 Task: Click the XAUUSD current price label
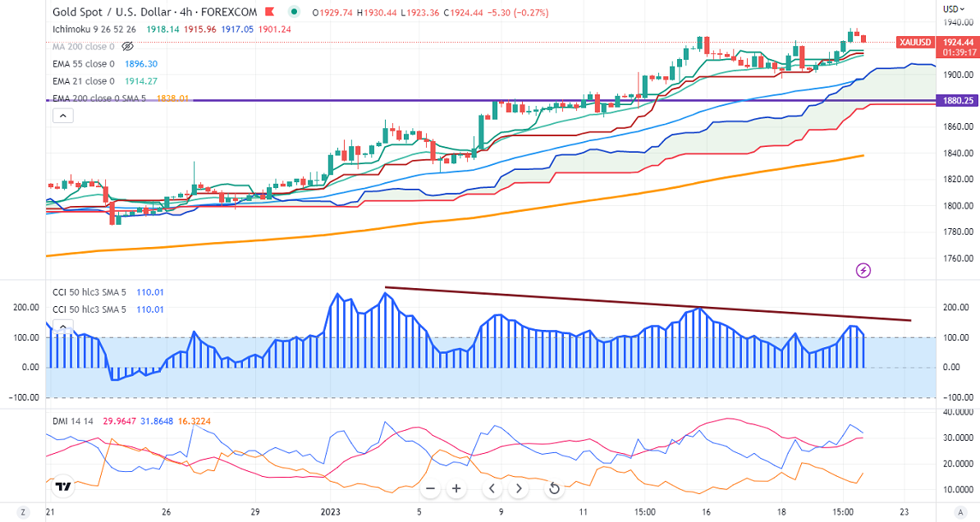tap(915, 41)
